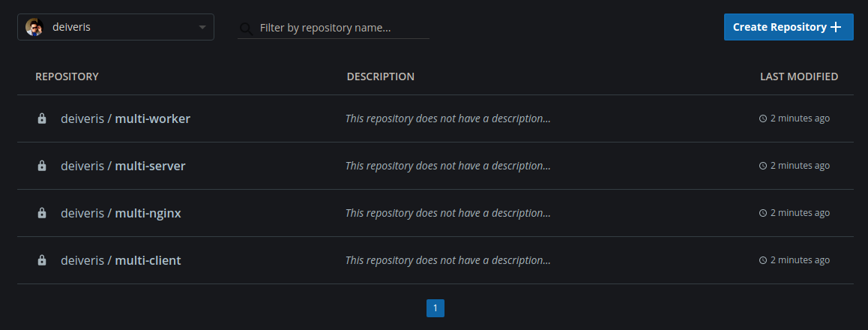
Task: Click the multi-nginx description text
Action: [x=447, y=212]
